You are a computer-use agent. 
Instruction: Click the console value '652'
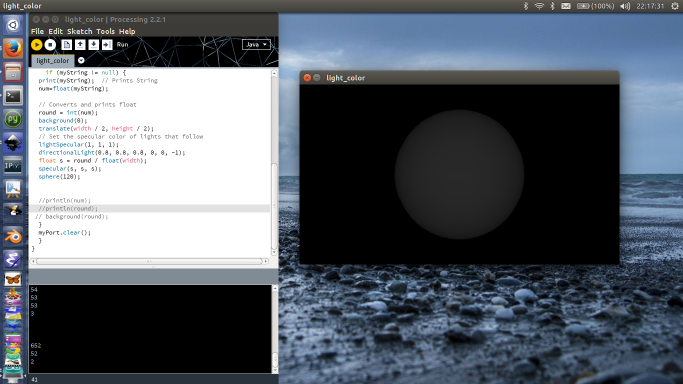[36, 346]
